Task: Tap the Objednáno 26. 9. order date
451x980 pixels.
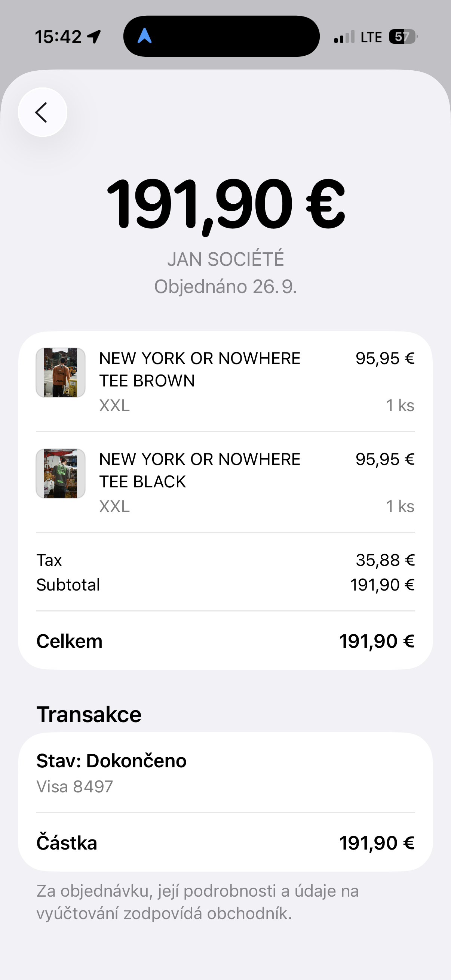Action: pyautogui.click(x=226, y=286)
